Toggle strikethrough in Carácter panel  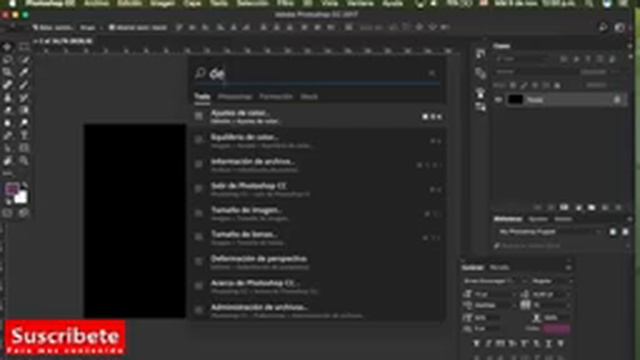click(561, 344)
